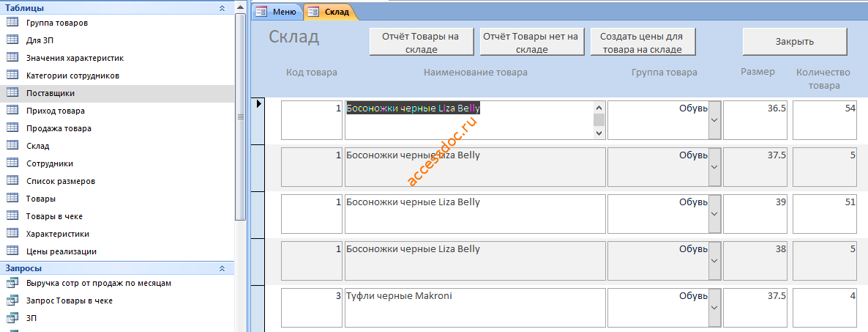Click the Размер field showing 38

pos(755,261)
